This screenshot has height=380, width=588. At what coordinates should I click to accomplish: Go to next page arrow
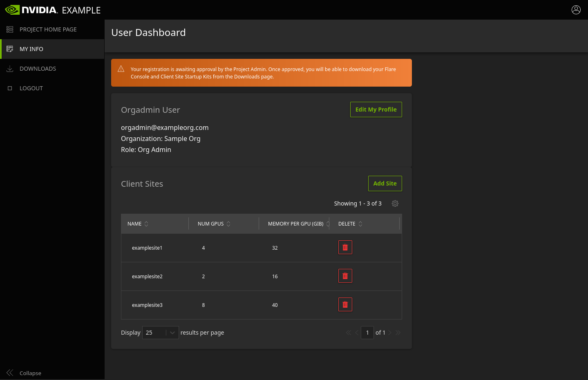pos(390,333)
